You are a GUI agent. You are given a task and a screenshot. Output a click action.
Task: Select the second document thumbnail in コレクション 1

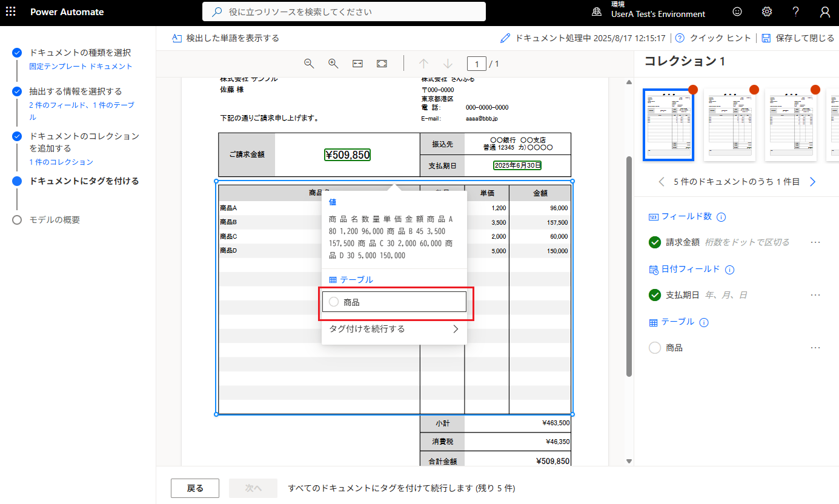(729, 125)
